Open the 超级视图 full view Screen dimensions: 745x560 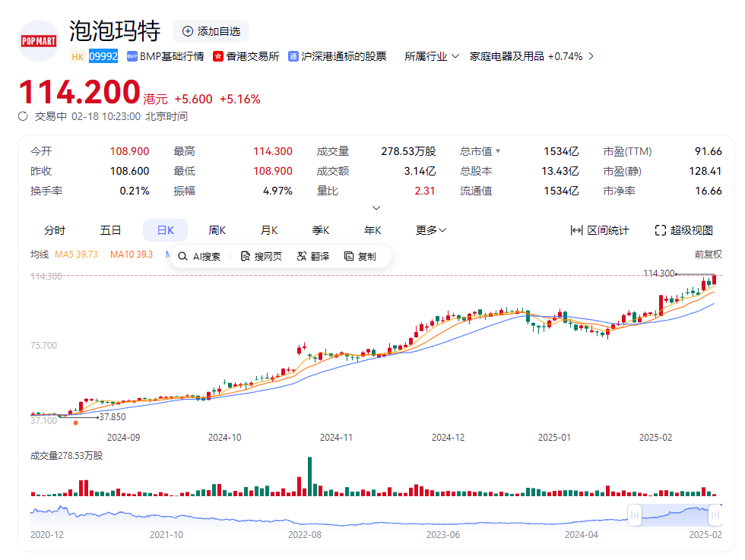coord(683,230)
